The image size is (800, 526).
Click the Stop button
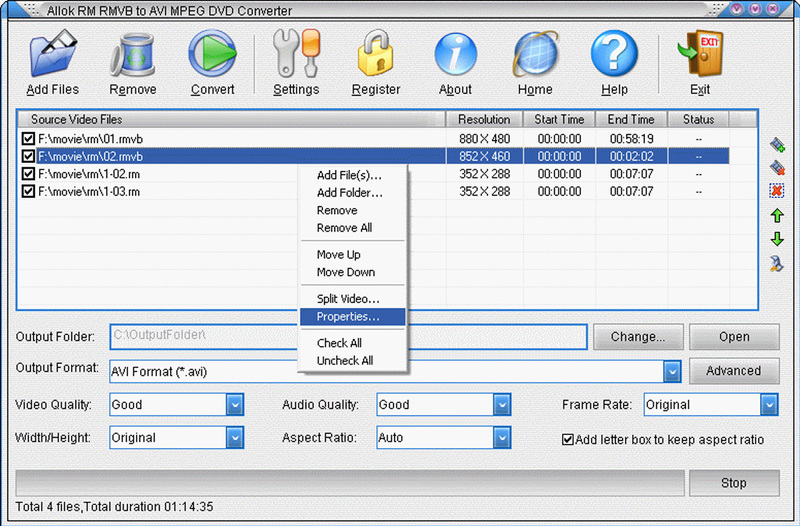point(734,483)
